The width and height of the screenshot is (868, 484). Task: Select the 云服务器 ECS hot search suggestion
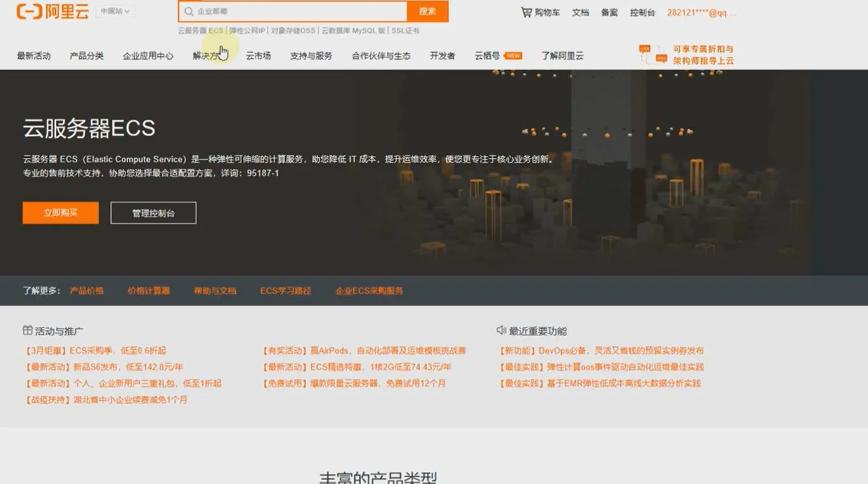[x=200, y=30]
